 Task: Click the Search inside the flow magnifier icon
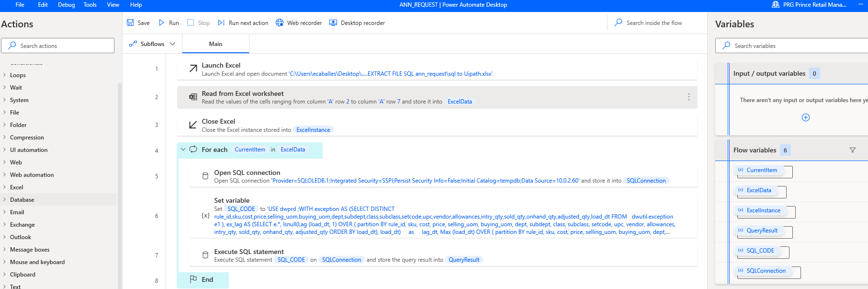(618, 23)
